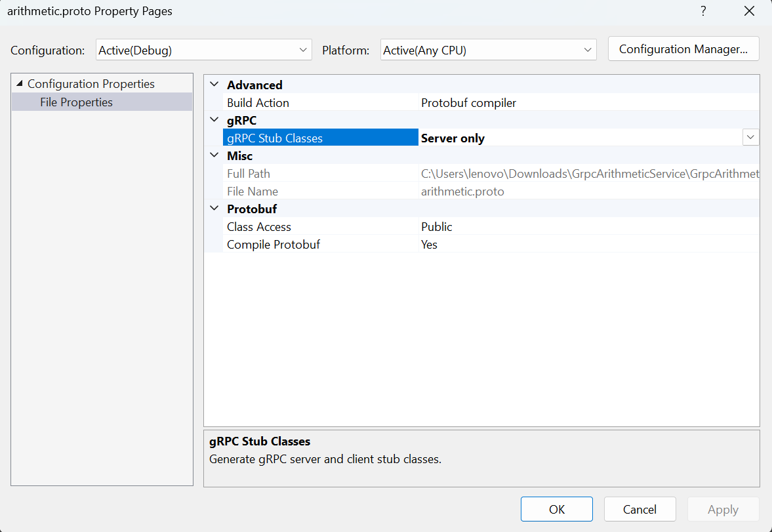Collapse the Misc section
Image resolution: width=772 pixels, height=532 pixels.
(x=214, y=155)
